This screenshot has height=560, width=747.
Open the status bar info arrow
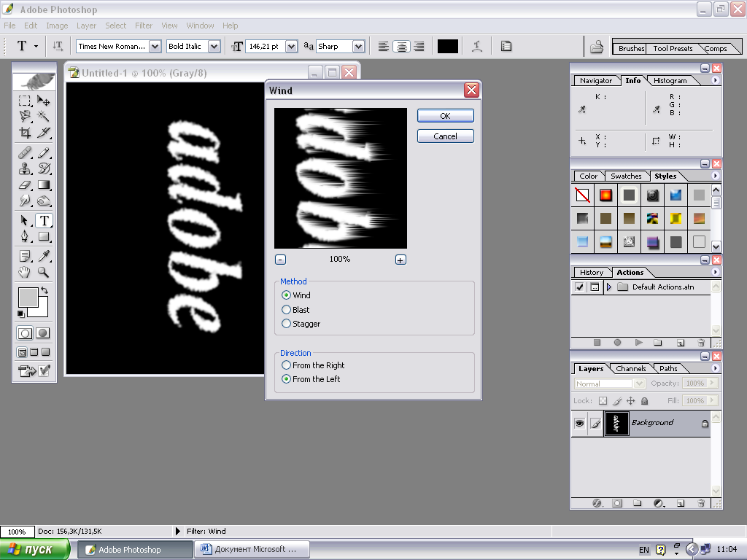pos(178,531)
